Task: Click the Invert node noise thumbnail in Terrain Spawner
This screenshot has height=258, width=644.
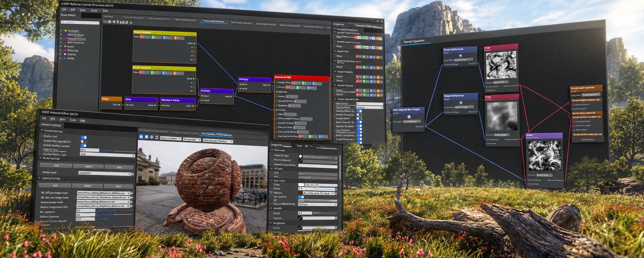Action: pos(545,156)
